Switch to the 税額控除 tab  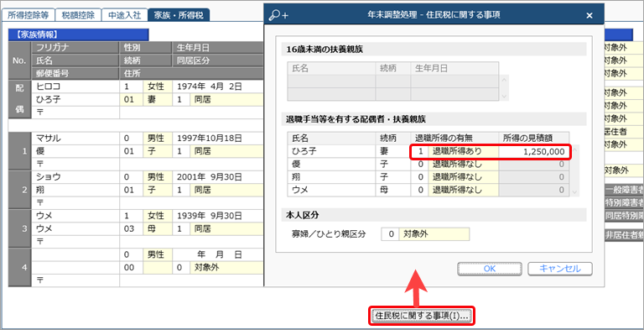click(78, 15)
